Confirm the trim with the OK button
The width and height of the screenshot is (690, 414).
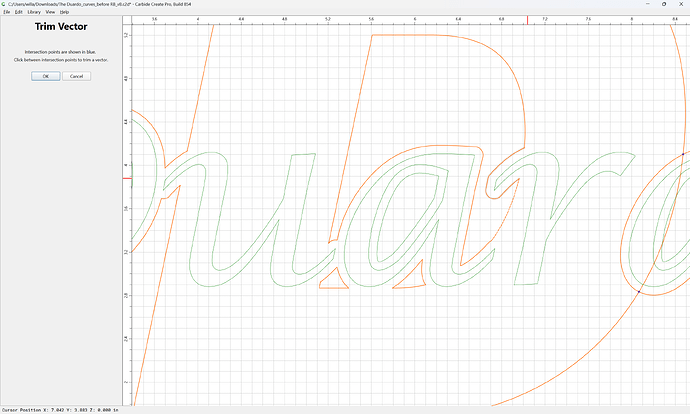pyautogui.click(x=46, y=76)
